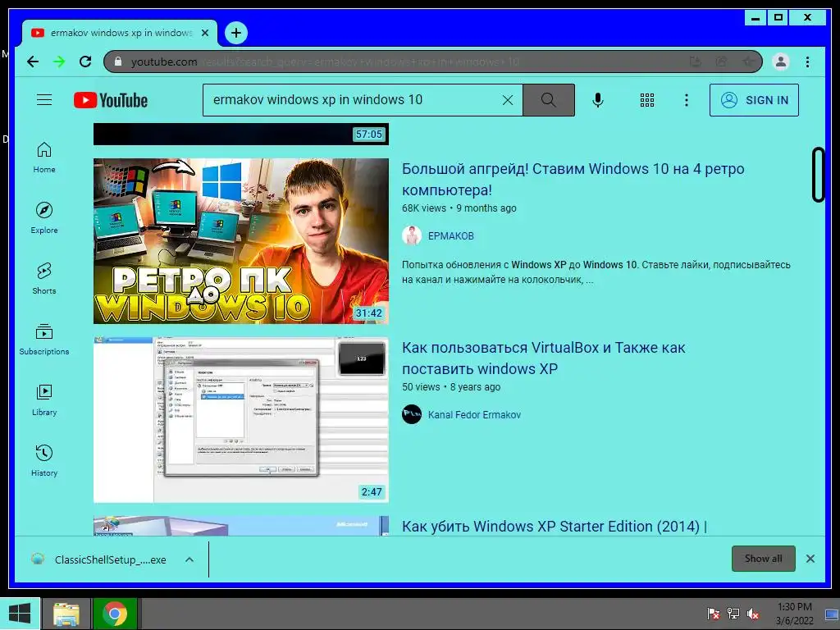Click the ЕРМАКОВ channel avatar

tap(412, 235)
